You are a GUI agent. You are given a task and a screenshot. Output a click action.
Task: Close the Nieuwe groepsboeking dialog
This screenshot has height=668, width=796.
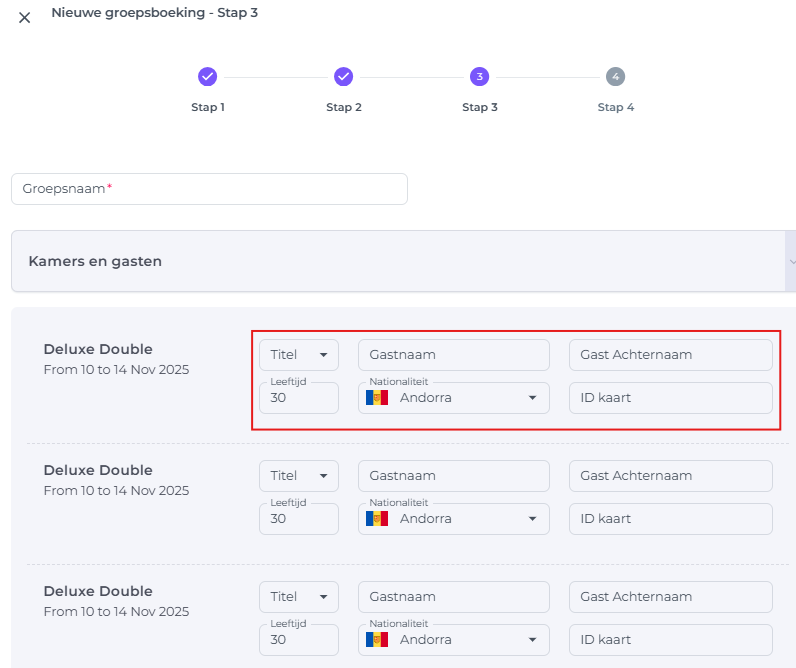pyautogui.click(x=25, y=17)
